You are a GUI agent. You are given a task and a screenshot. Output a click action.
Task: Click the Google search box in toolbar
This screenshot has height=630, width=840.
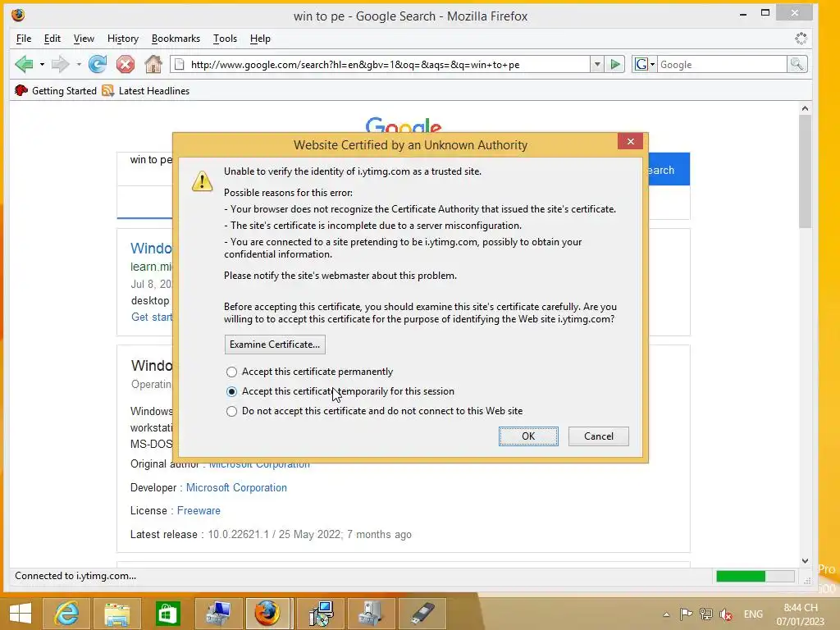pos(722,65)
